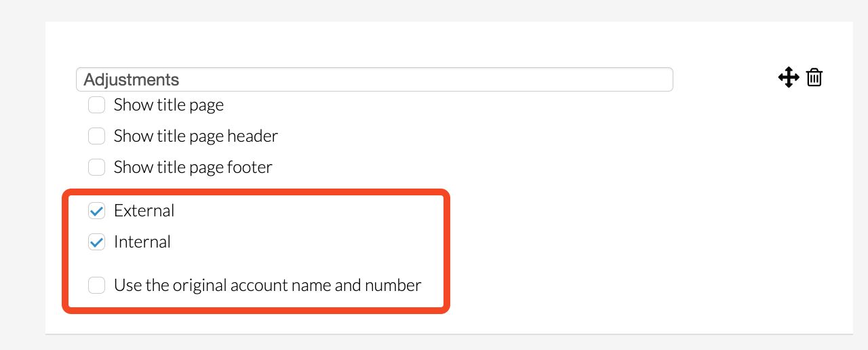Click the move handle icon for Adjustments section
868x350 pixels.
point(789,77)
